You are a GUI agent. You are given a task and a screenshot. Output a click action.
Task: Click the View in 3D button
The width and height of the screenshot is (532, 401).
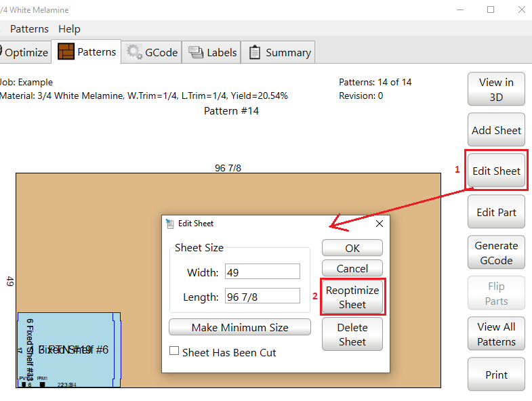pos(496,89)
